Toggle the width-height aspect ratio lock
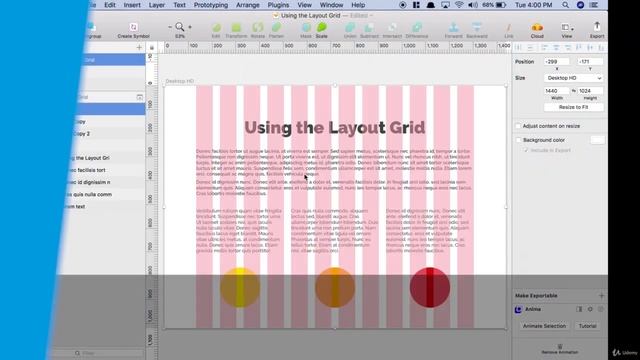The width and height of the screenshot is (640, 360). (x=573, y=91)
